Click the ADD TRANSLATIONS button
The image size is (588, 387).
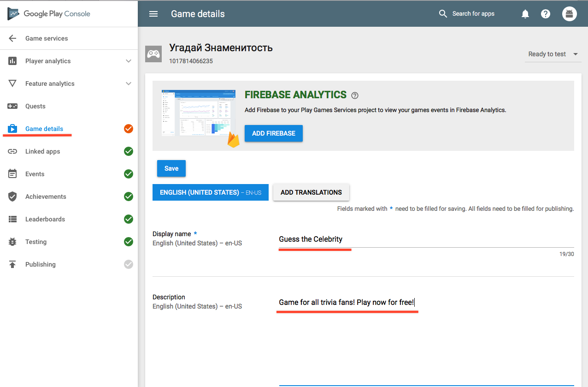(311, 192)
